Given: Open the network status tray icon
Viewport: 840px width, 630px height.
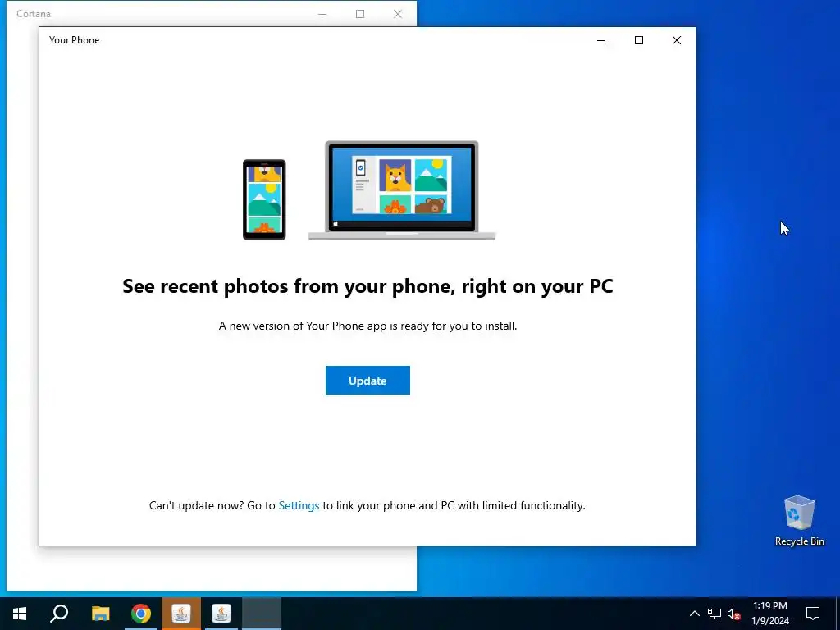Looking at the screenshot, I should pyautogui.click(x=714, y=614).
